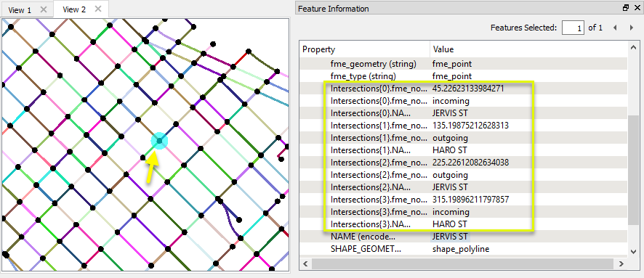Click the vertical scrollbar thumb
This screenshot has height=278, width=644.
(x=633, y=170)
